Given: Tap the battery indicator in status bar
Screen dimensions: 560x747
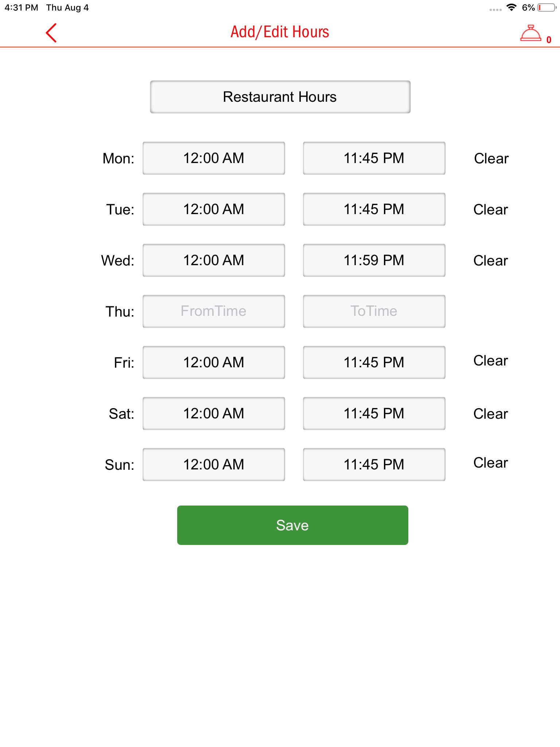Looking at the screenshot, I should [x=546, y=8].
